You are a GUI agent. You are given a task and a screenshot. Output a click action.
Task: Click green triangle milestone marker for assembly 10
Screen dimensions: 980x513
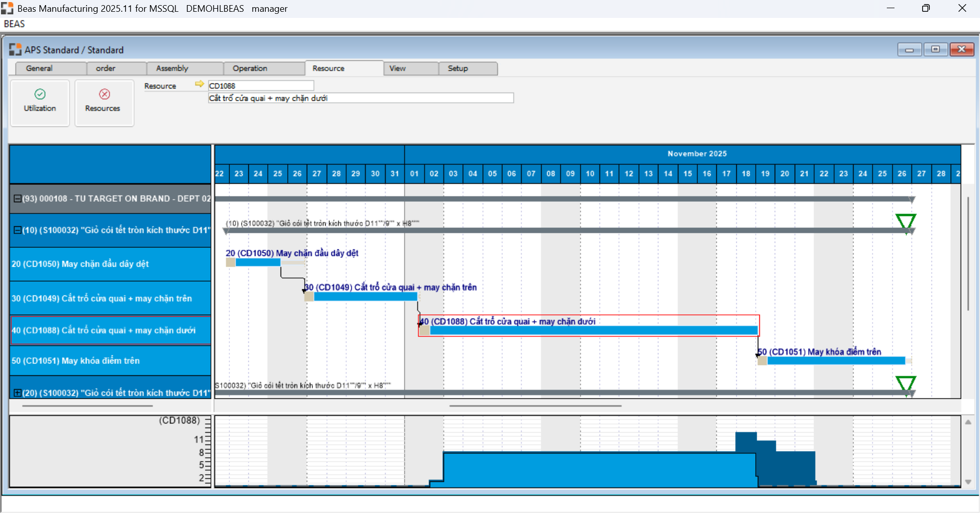pyautogui.click(x=905, y=222)
